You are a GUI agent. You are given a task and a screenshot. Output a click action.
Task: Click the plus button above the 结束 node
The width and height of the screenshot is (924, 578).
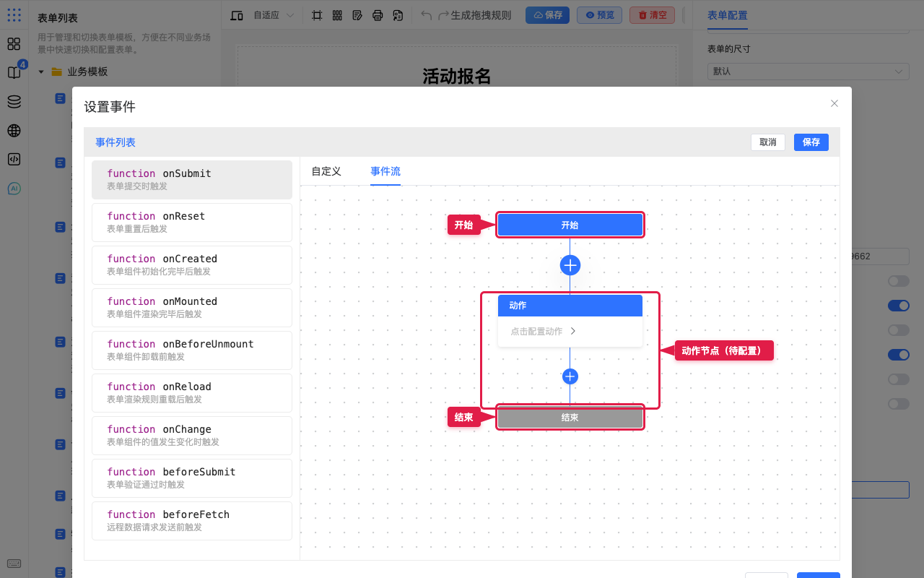tap(570, 376)
